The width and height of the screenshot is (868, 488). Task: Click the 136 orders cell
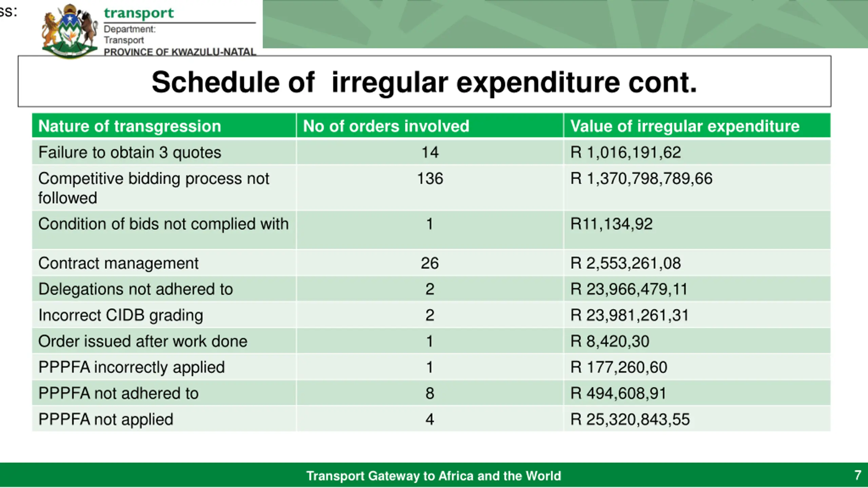point(430,188)
